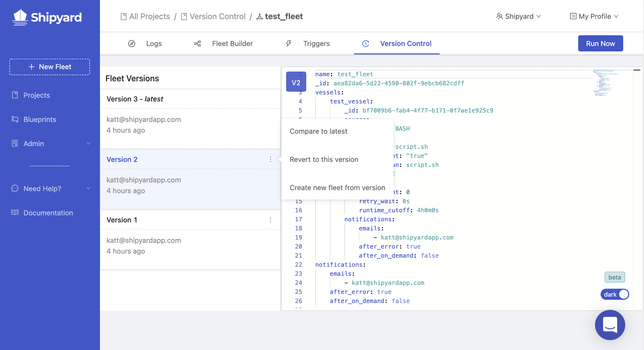Switch to the Fleet Builder tab
Viewport: 644px width, 350px height.
[x=223, y=44]
